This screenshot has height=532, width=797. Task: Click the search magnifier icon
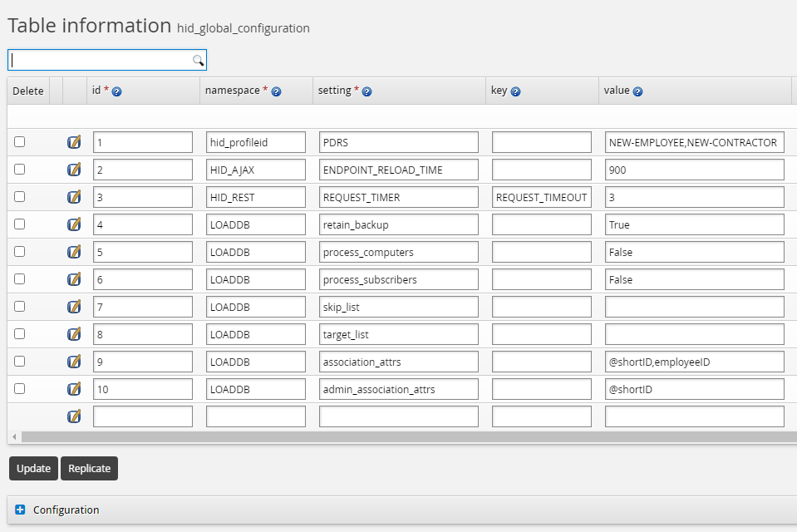(x=198, y=60)
